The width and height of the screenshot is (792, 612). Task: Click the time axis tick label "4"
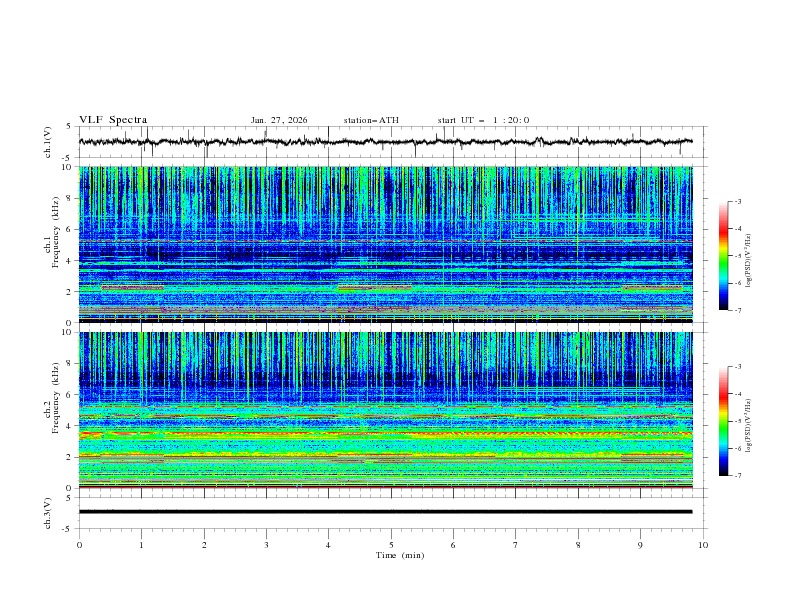click(x=328, y=545)
